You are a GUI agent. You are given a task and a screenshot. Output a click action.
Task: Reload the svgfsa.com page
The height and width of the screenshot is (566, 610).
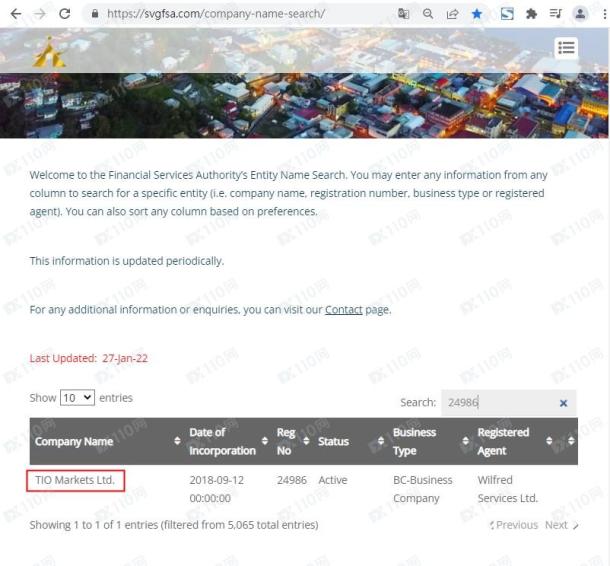click(x=65, y=14)
